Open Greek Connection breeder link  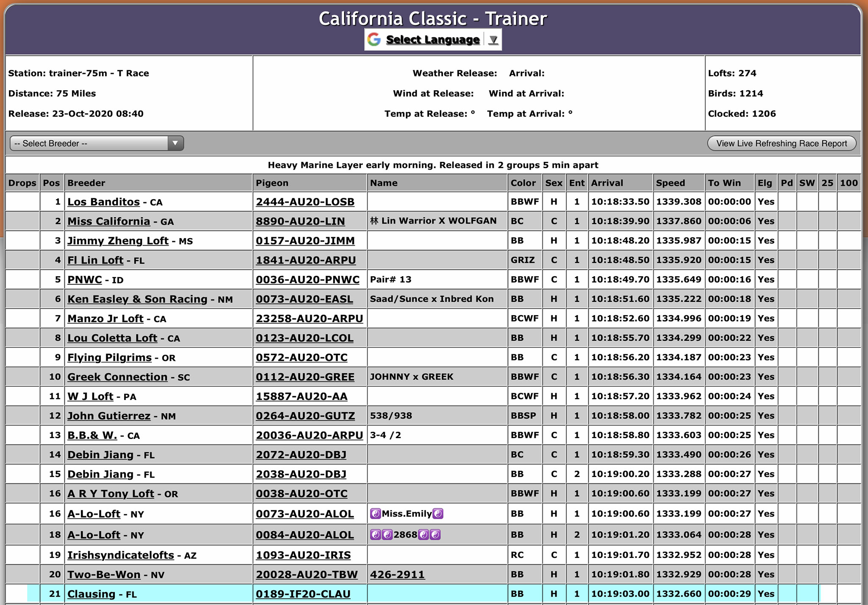coord(117,377)
